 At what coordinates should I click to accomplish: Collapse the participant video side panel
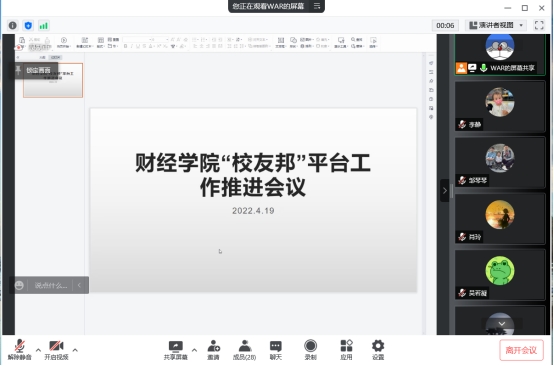tap(444, 190)
